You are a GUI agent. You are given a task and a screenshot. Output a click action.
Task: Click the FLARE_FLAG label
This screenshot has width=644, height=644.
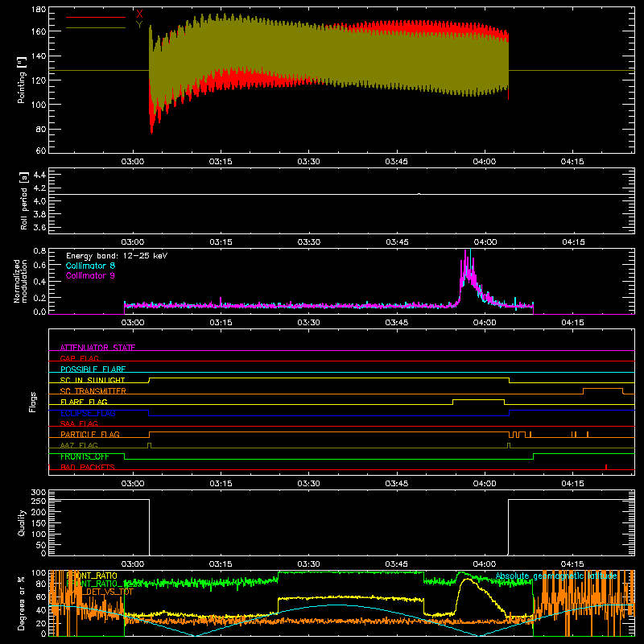84,402
